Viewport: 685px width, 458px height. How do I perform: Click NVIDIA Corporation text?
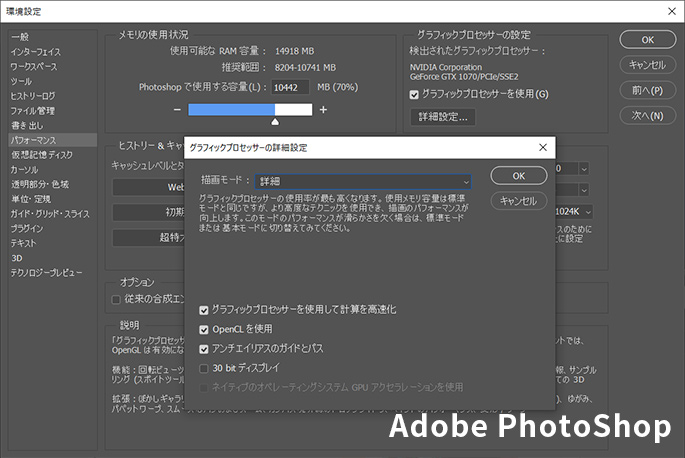[446, 67]
